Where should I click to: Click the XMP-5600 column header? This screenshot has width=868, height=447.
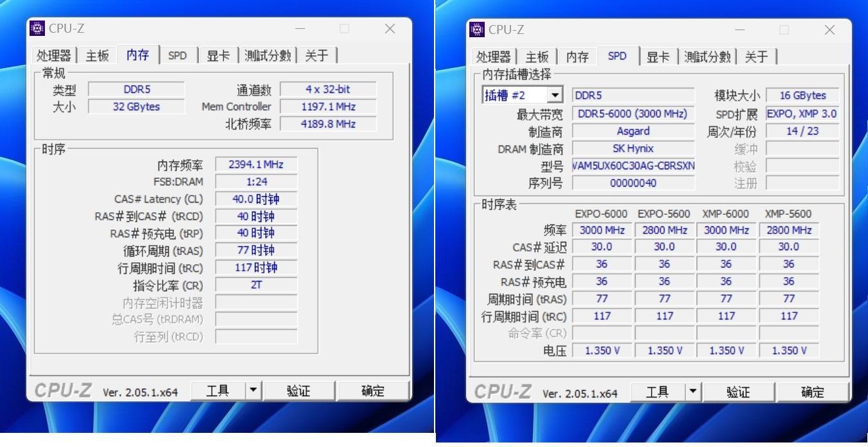[x=788, y=214]
